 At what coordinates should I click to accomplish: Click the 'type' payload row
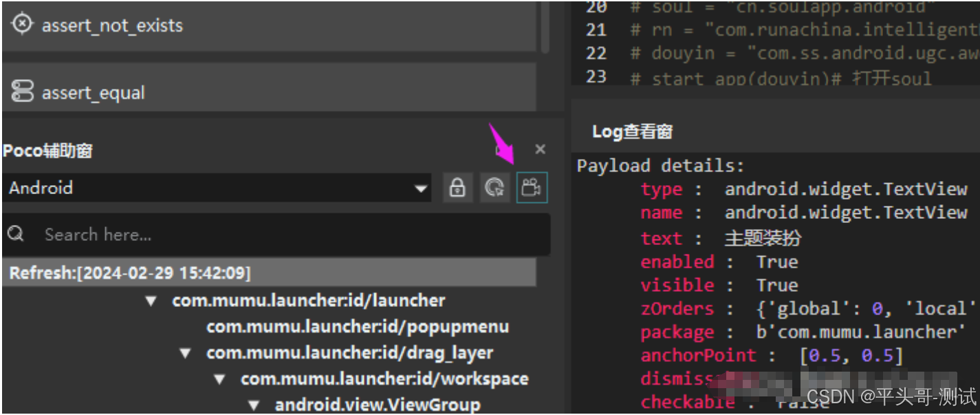[x=804, y=189]
